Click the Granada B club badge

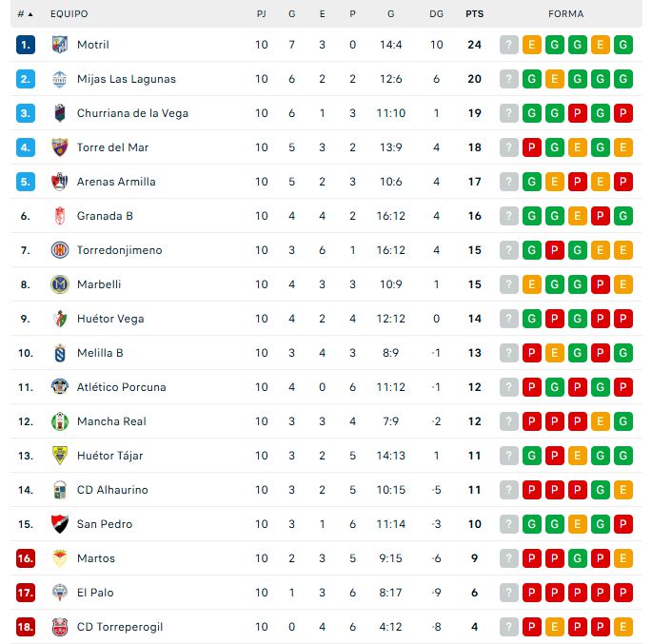[59, 216]
